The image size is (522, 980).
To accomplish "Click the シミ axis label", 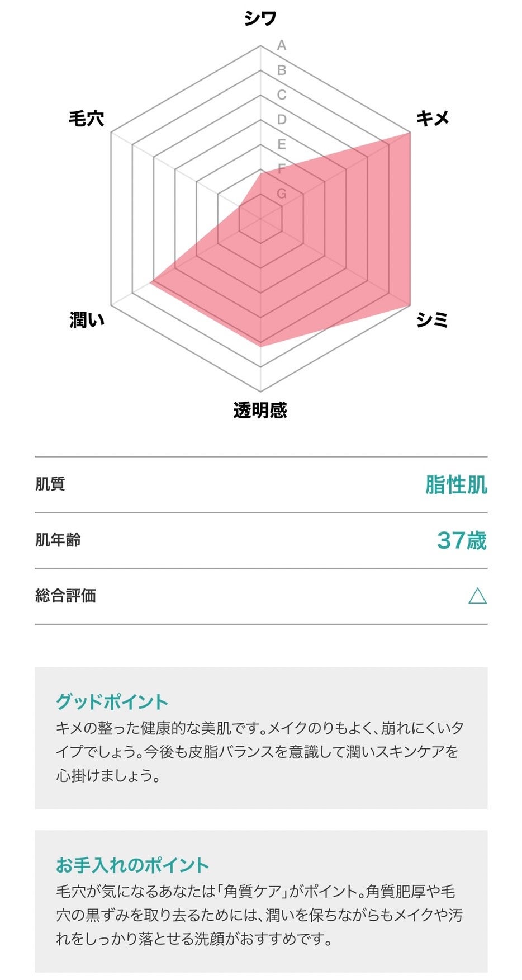I will [432, 320].
